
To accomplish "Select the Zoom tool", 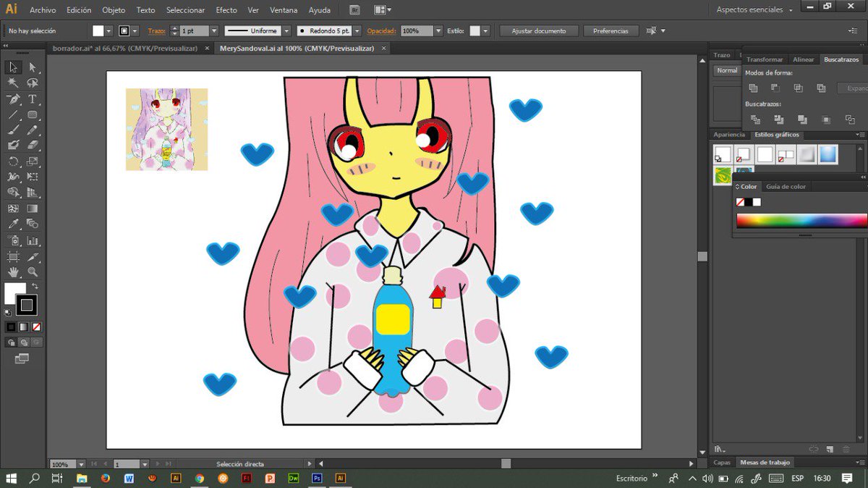I will 33,272.
